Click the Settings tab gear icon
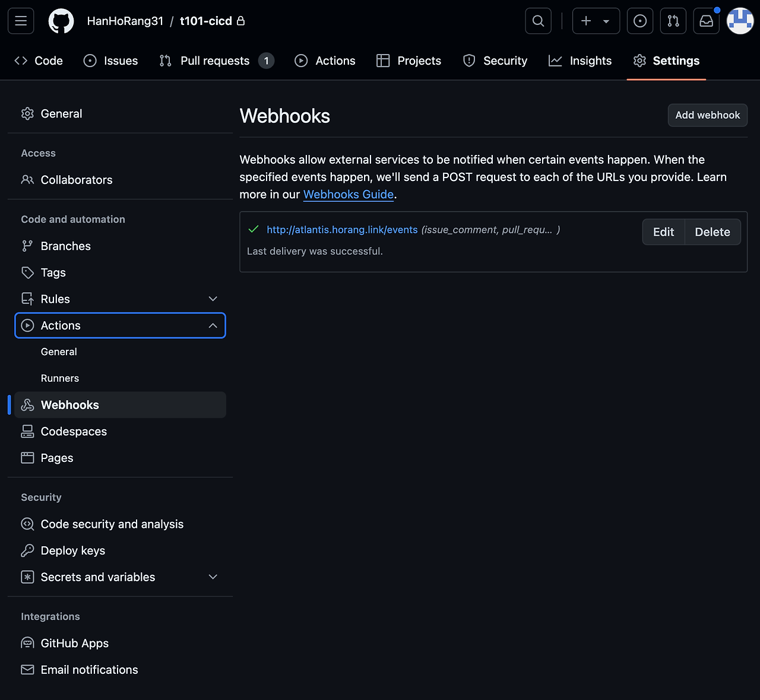Image resolution: width=760 pixels, height=700 pixels. point(639,61)
